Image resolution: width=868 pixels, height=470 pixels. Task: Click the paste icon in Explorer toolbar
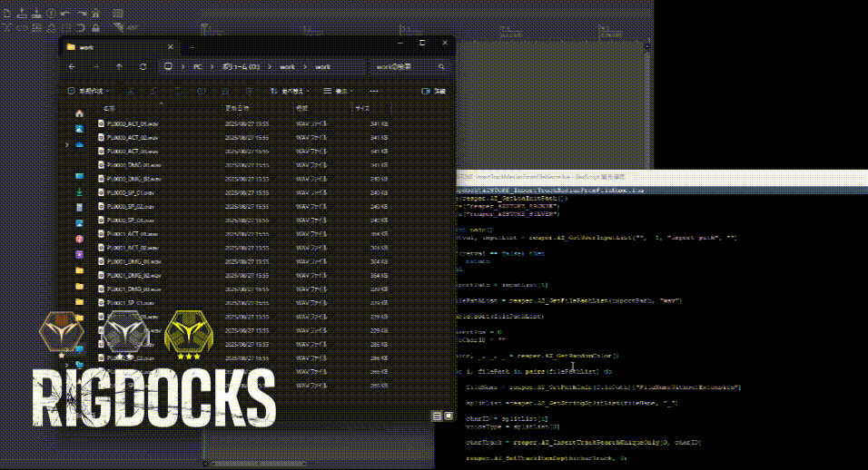pyautogui.click(x=178, y=91)
